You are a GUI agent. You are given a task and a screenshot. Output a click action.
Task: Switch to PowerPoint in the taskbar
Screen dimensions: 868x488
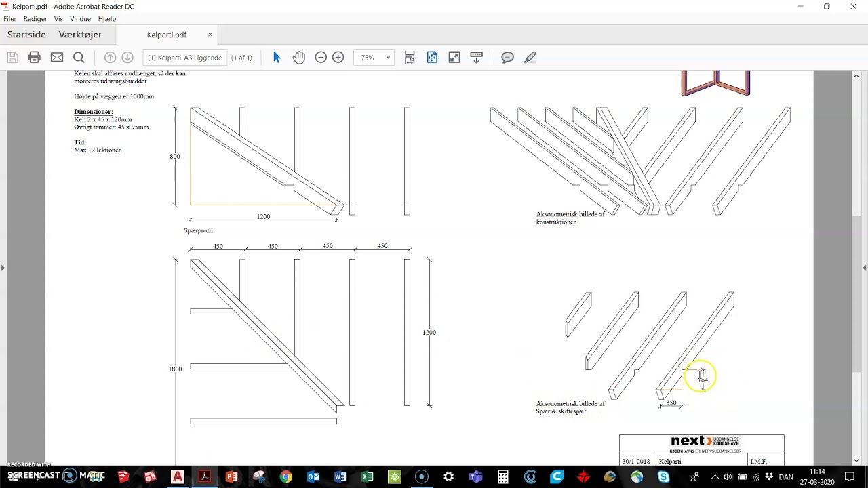coord(231,477)
